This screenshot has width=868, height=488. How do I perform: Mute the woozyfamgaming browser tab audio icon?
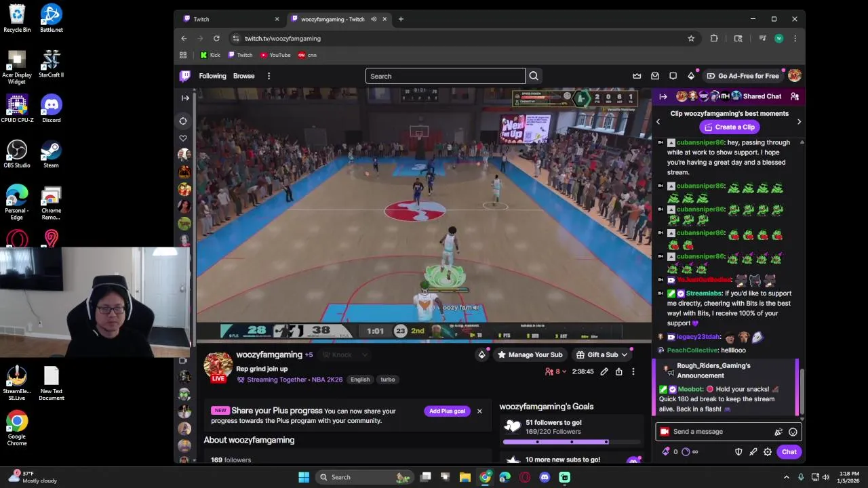(374, 19)
